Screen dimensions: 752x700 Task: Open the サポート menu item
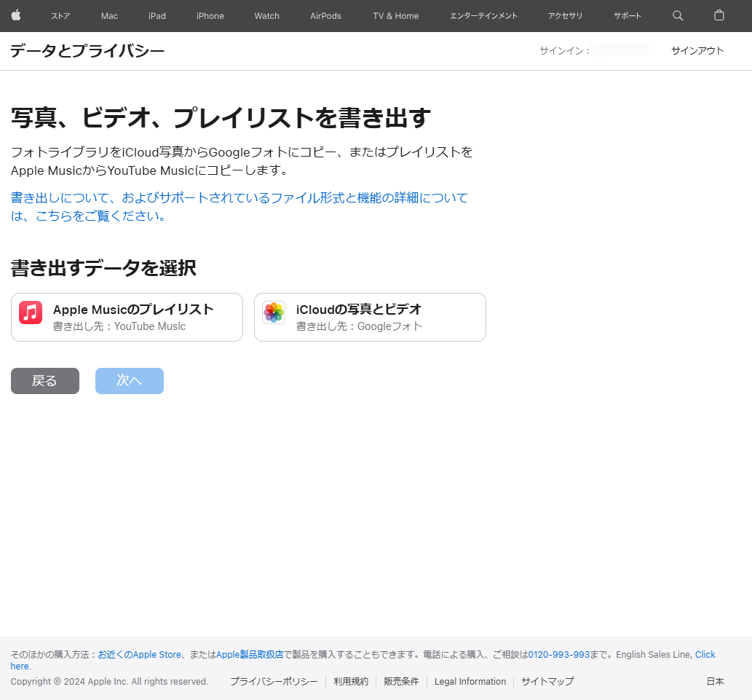(627, 15)
